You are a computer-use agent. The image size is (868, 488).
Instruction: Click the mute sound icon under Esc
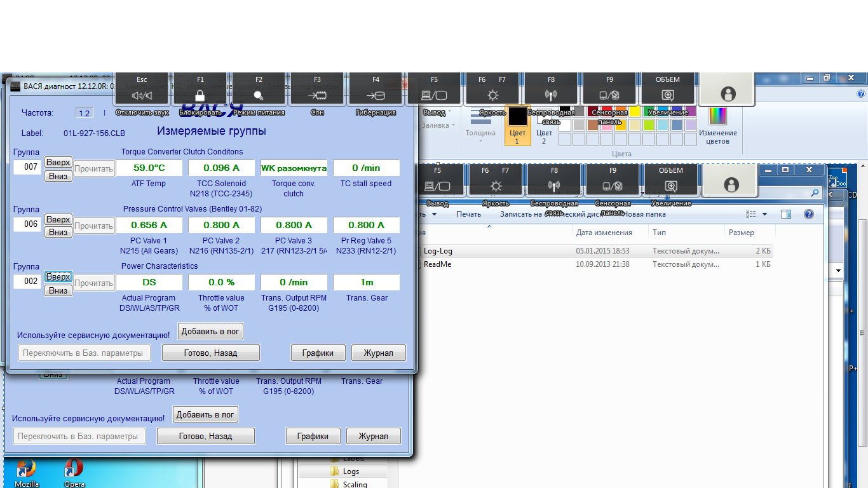tap(142, 95)
